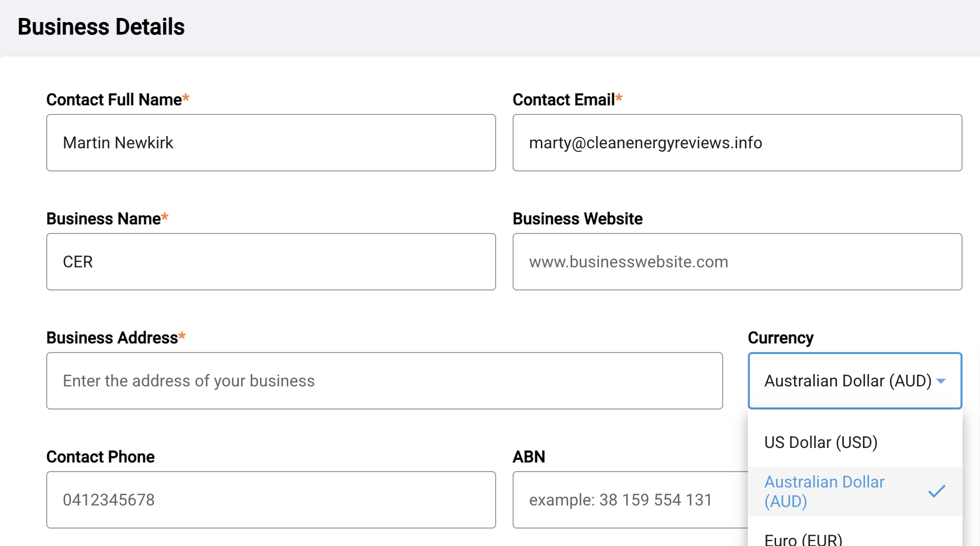Viewport: 980px width, 546px height.
Task: Click the "Business Name" field label
Action: pyautogui.click(x=103, y=219)
